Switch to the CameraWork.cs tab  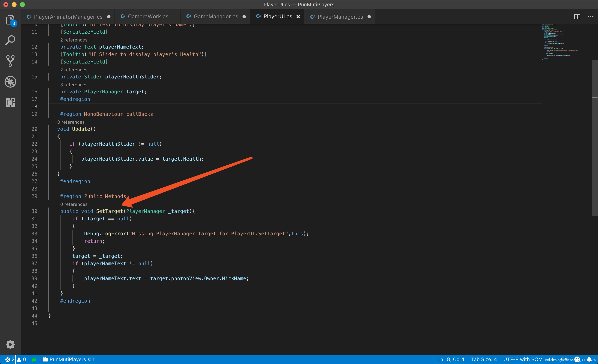tap(148, 16)
